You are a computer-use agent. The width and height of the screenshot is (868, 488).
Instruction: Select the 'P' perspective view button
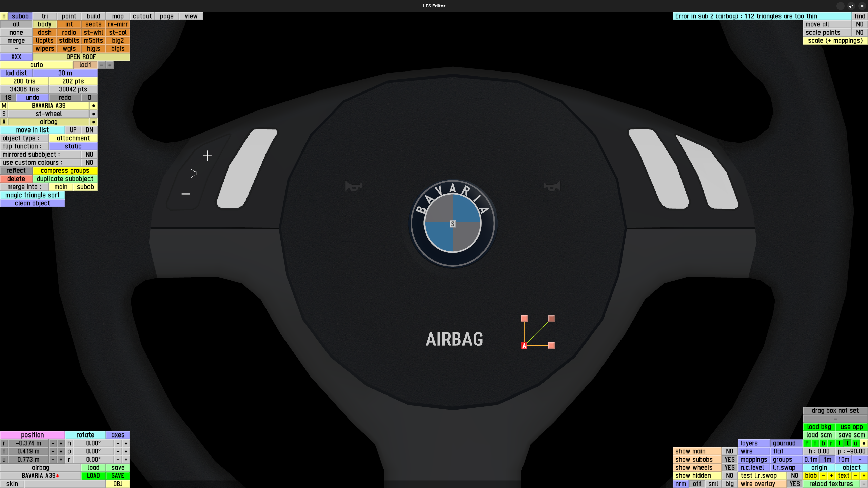807,443
